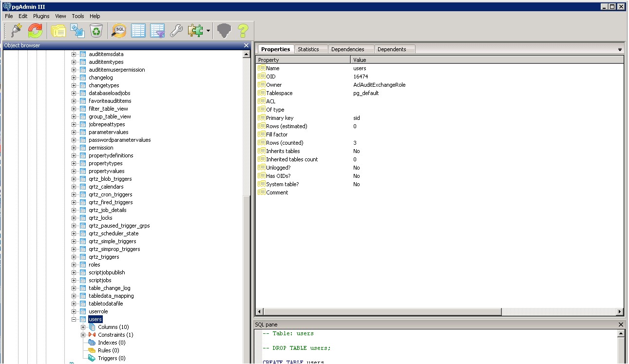Select the roles table
This screenshot has height=364, width=629.
[94, 265]
